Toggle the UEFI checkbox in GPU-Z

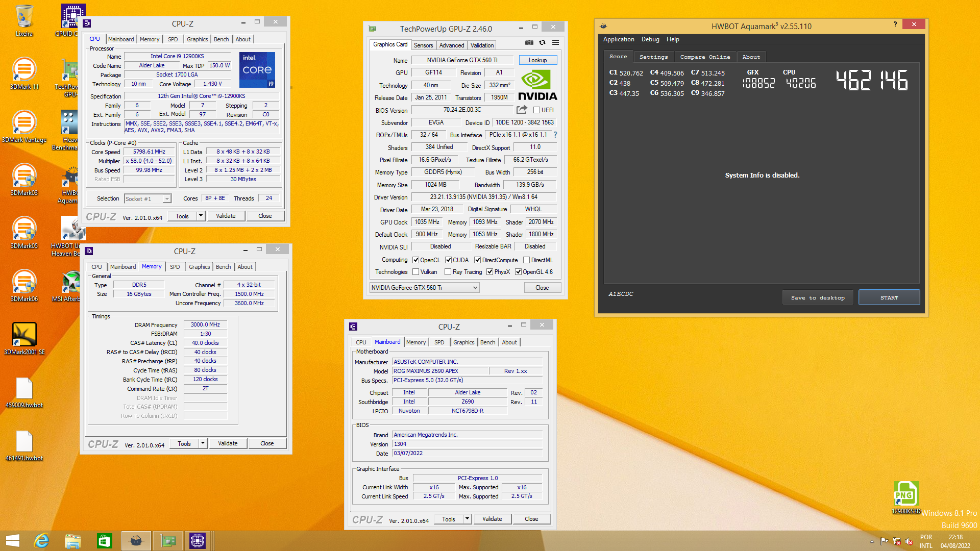point(537,110)
